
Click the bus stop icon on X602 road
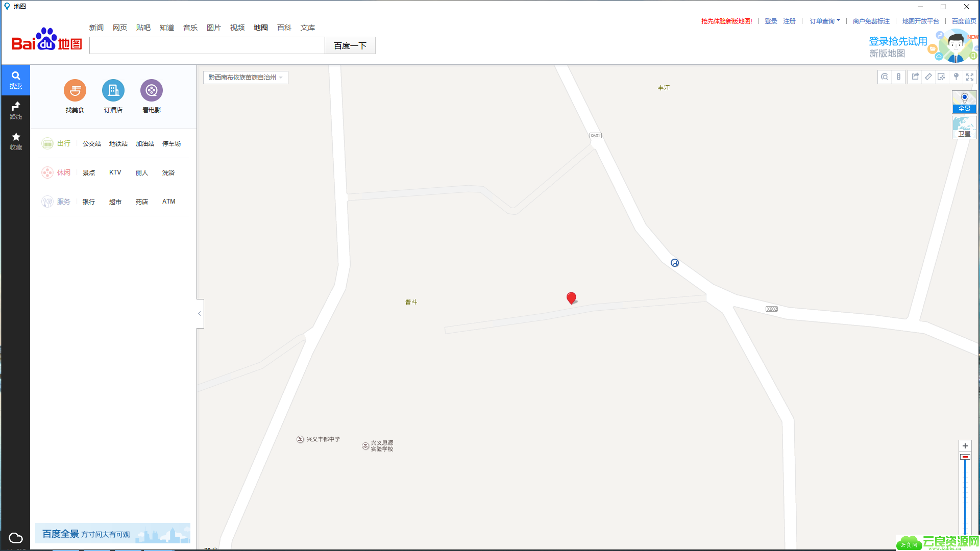coord(675,263)
